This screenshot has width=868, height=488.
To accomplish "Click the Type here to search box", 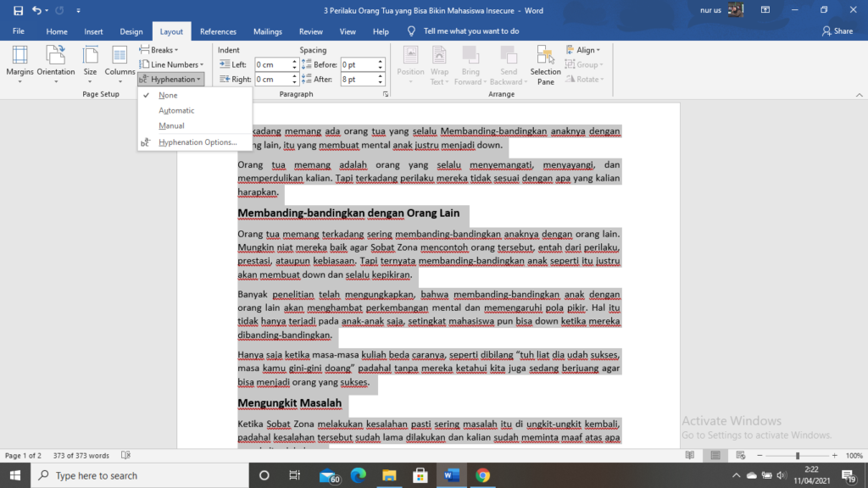I will 140,475.
